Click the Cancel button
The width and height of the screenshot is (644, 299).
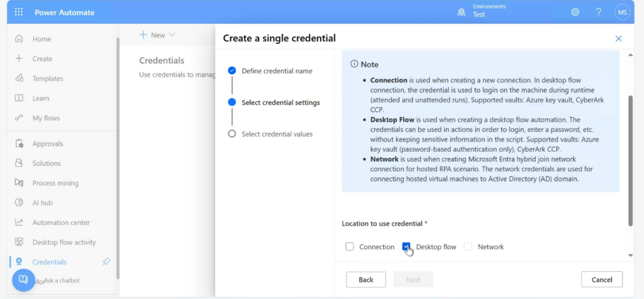(602, 279)
